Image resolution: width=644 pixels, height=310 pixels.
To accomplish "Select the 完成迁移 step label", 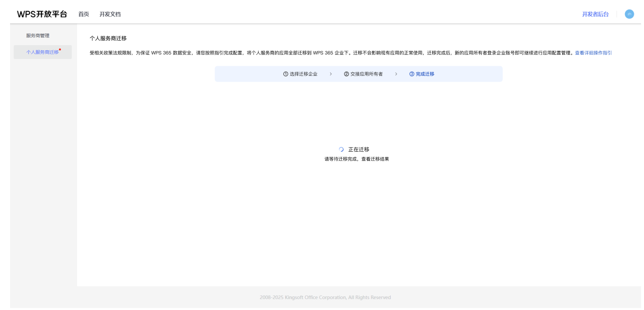I will [x=425, y=74].
